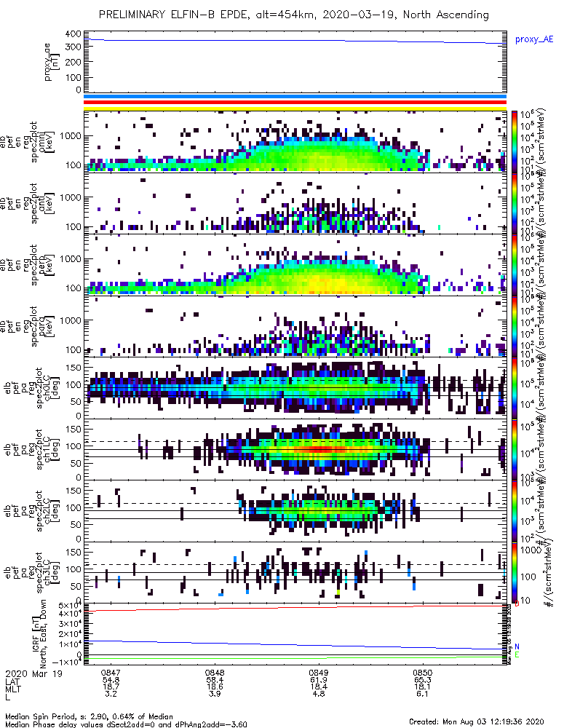Click the "400" tick on proxy_ae axis
Screen dimensions: 564x728
click(74, 34)
